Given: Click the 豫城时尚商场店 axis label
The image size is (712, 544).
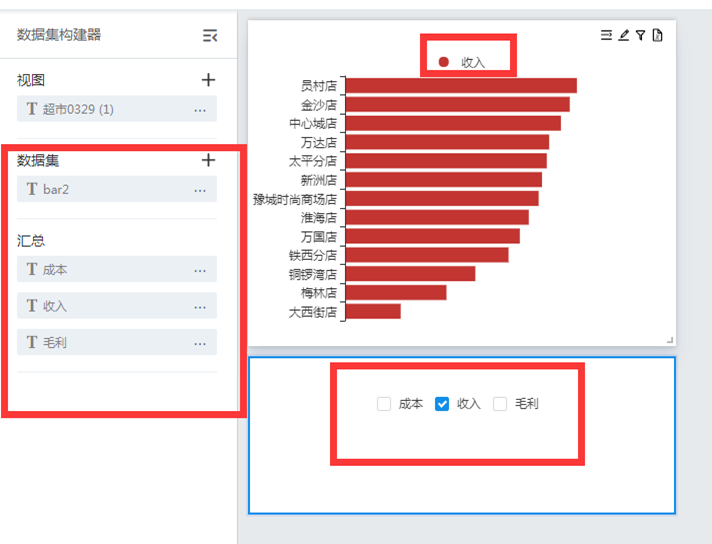Looking at the screenshot, I should pyautogui.click(x=295, y=199).
